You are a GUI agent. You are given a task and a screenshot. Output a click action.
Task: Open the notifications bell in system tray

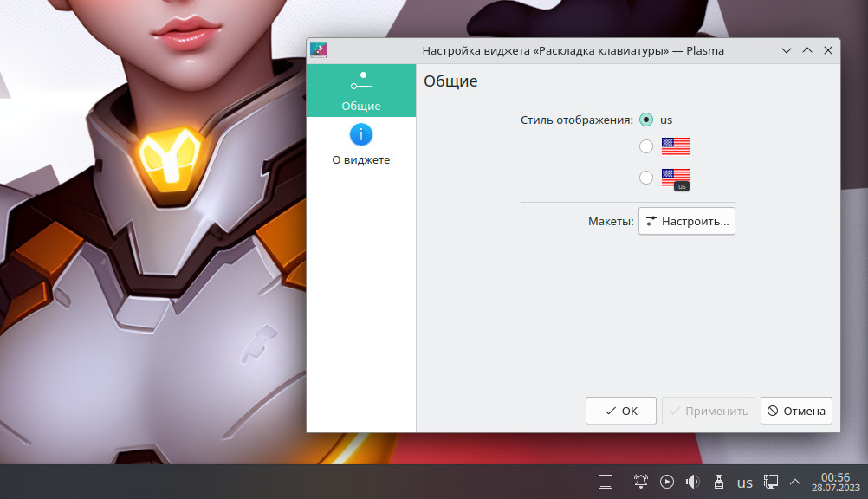pyautogui.click(x=641, y=482)
